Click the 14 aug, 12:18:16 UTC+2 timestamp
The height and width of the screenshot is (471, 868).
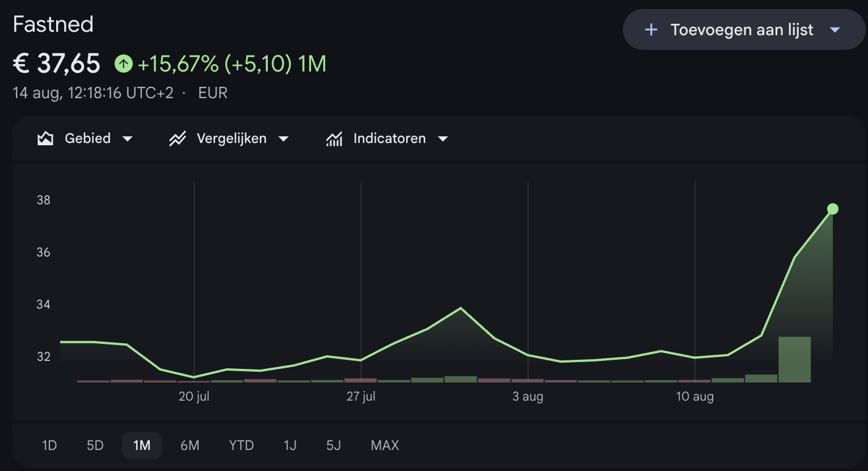tap(93, 93)
